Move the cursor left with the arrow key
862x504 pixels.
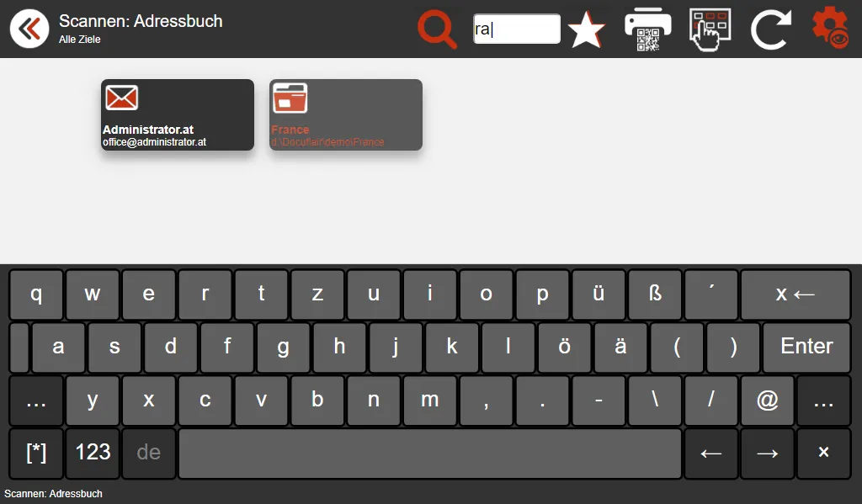[x=710, y=453]
